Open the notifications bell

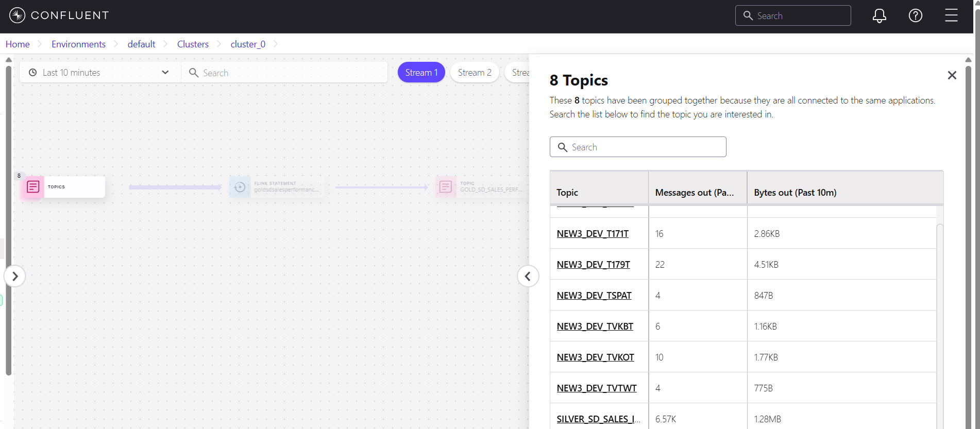point(879,16)
